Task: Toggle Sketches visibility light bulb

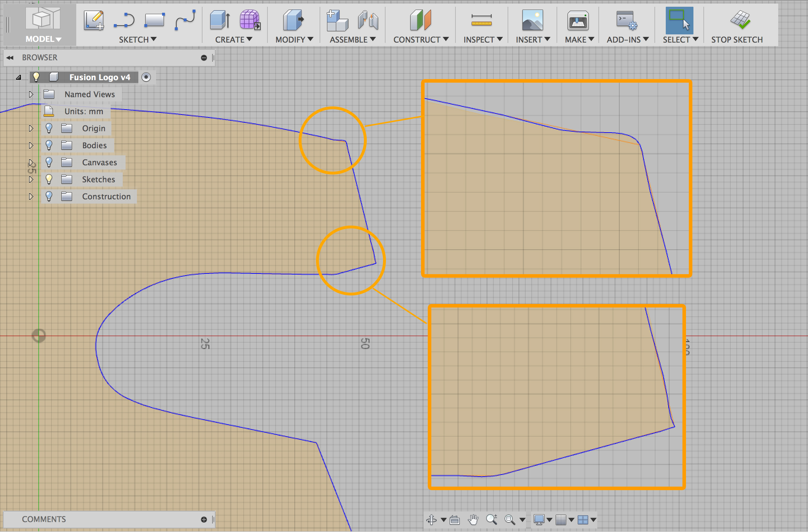Action: pos(49,179)
